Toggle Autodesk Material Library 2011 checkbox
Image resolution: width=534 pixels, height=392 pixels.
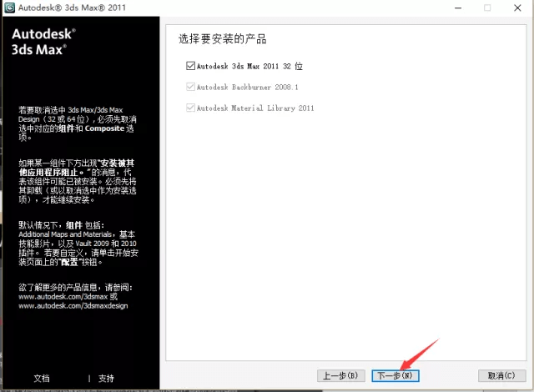coord(190,108)
